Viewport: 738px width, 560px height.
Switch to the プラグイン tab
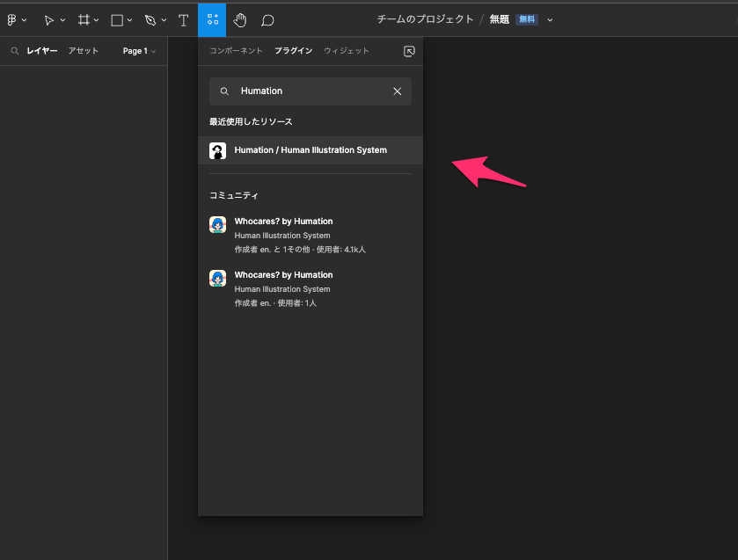click(293, 51)
